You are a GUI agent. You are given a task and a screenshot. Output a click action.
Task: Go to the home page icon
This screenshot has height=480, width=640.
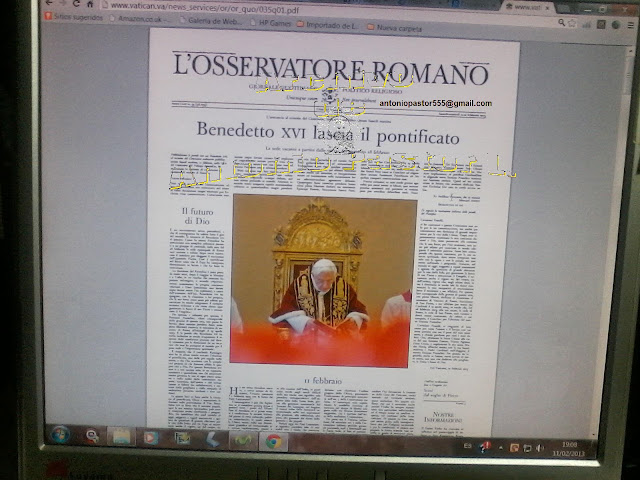91,4
